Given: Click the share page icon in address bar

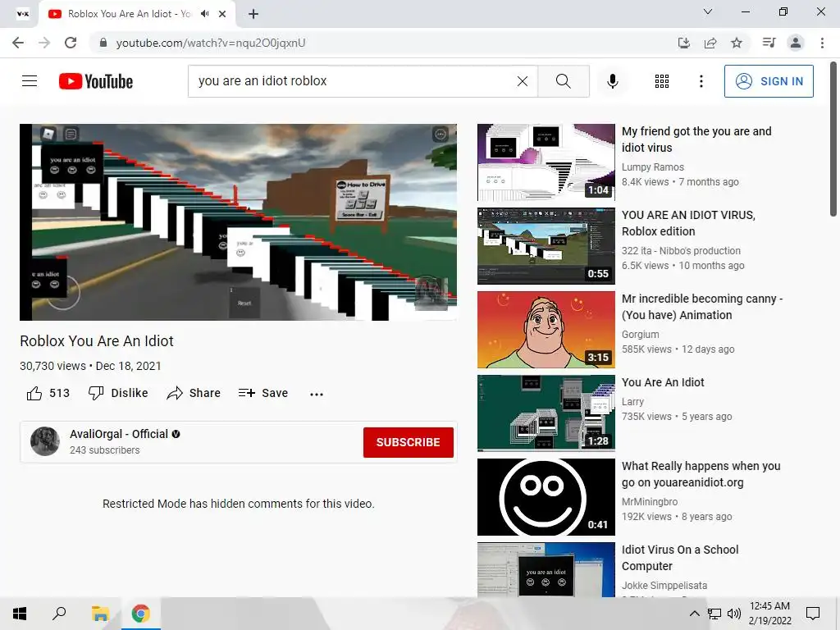Looking at the screenshot, I should point(710,43).
